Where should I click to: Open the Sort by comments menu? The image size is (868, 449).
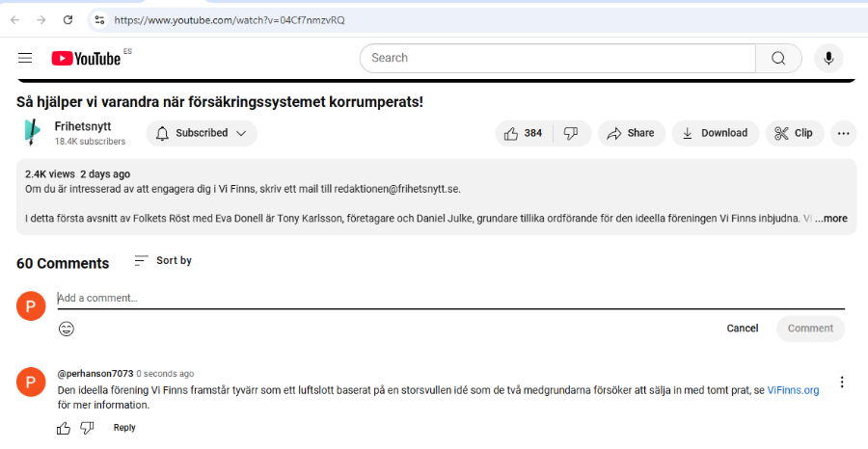pos(162,261)
